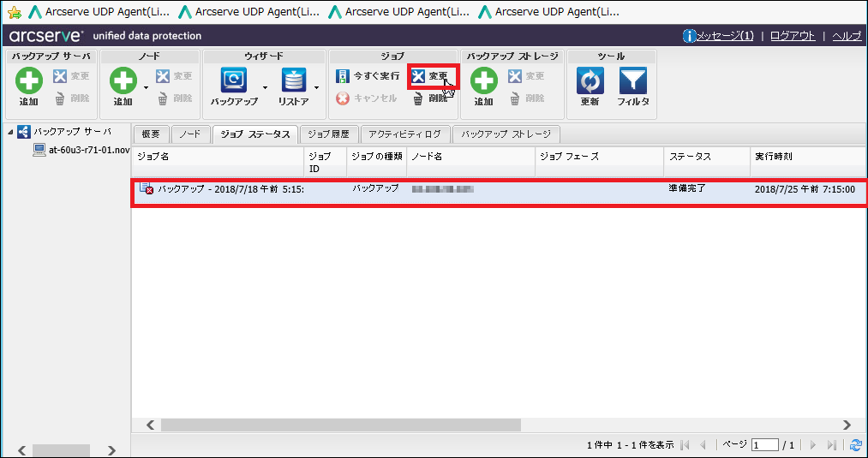This screenshot has height=458, width=868.
Task: Click the 2018/7/25 午前 7:15:00 cell
Action: point(805,189)
